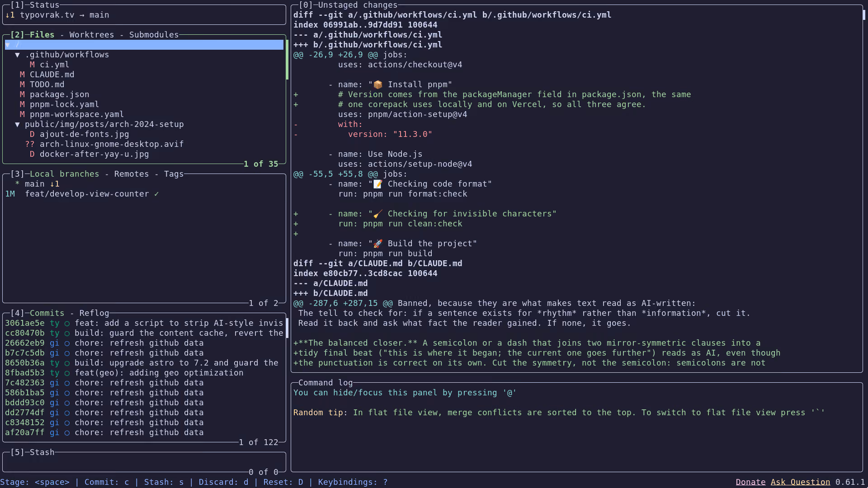
Task: Click the checkmark on feat/develop-view-counter
Action: (x=156, y=194)
